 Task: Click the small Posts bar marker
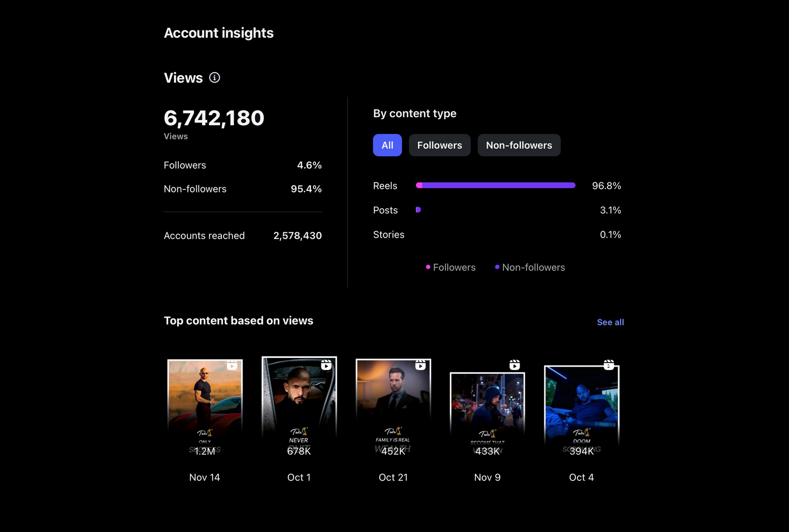tap(418, 210)
